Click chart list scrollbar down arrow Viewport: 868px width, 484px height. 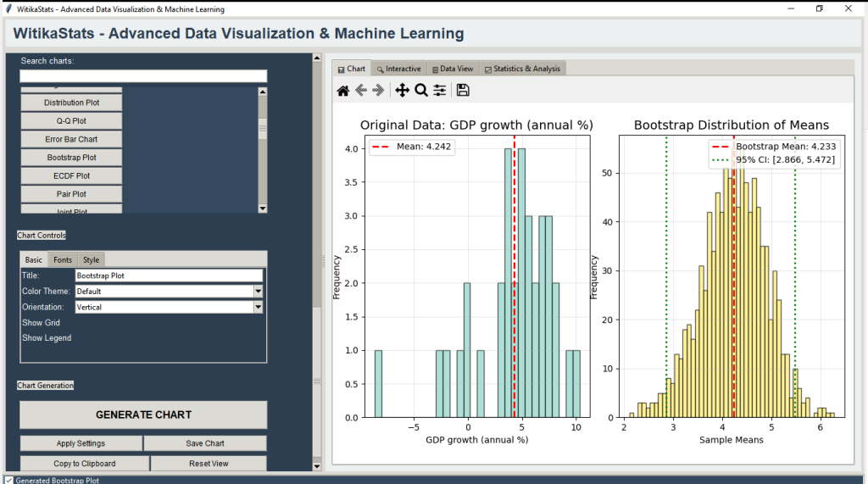pos(263,209)
